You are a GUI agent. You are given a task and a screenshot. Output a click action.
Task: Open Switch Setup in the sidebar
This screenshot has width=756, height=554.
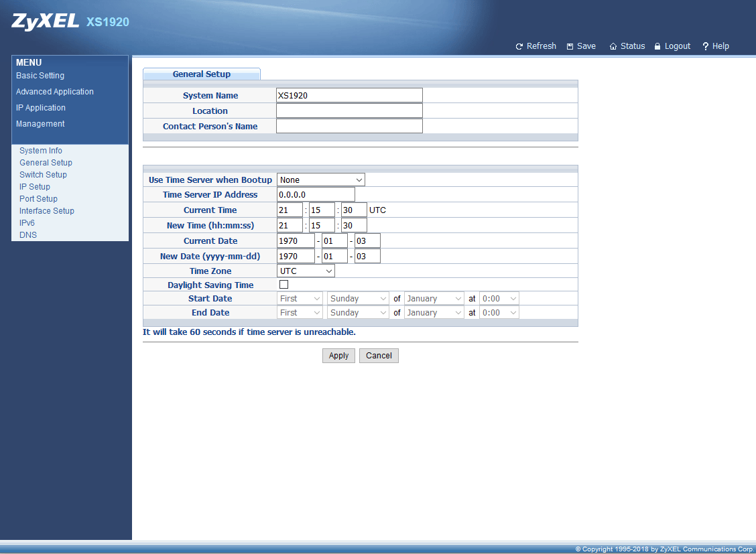pos(43,175)
